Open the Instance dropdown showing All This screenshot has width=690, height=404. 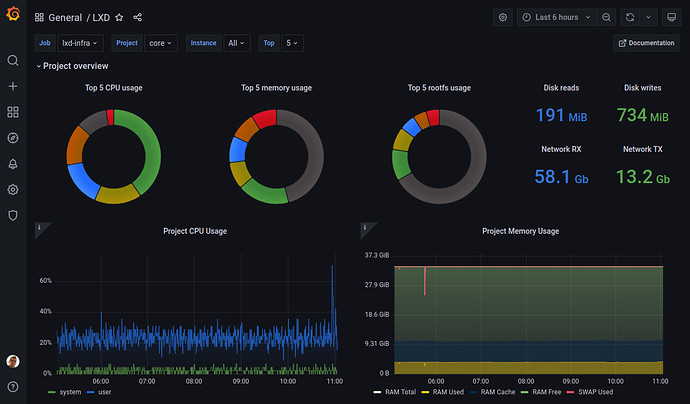[x=237, y=43]
